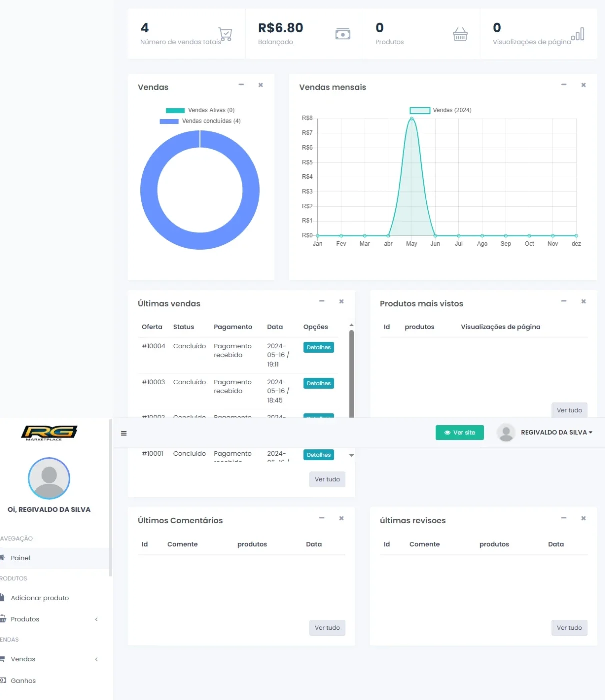Screen dimensions: 605x700
Task: Click the RG Marketplace logo
Action: click(49, 433)
